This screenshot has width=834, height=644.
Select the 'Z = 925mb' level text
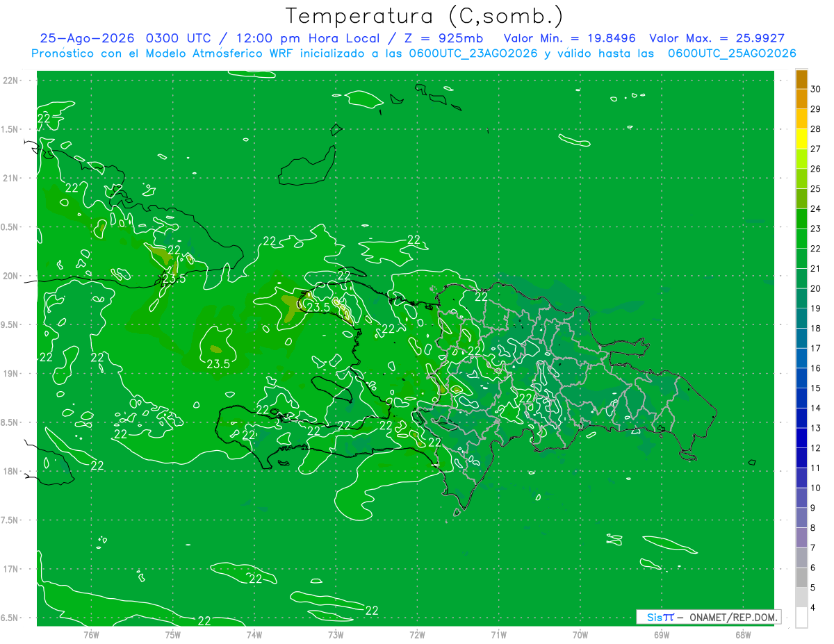(443, 38)
